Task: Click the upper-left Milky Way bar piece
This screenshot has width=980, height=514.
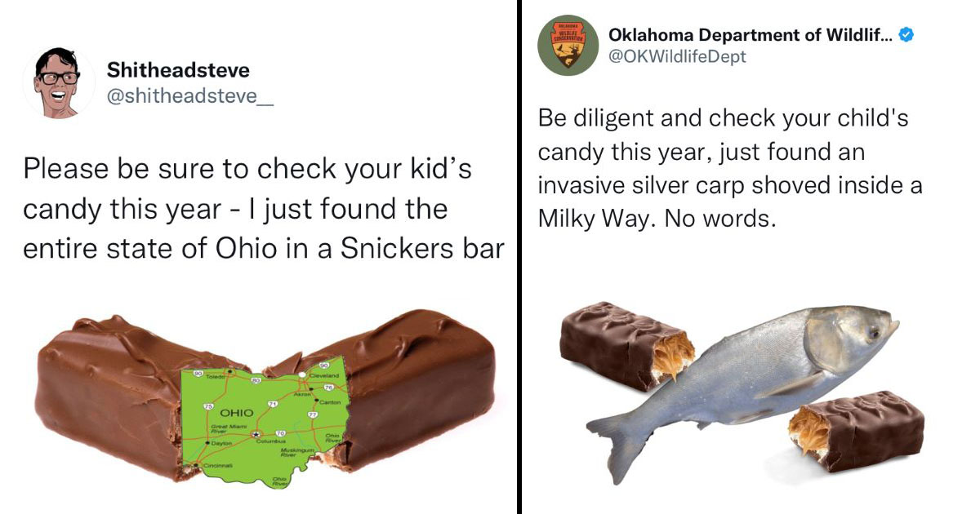Action: coord(626,344)
